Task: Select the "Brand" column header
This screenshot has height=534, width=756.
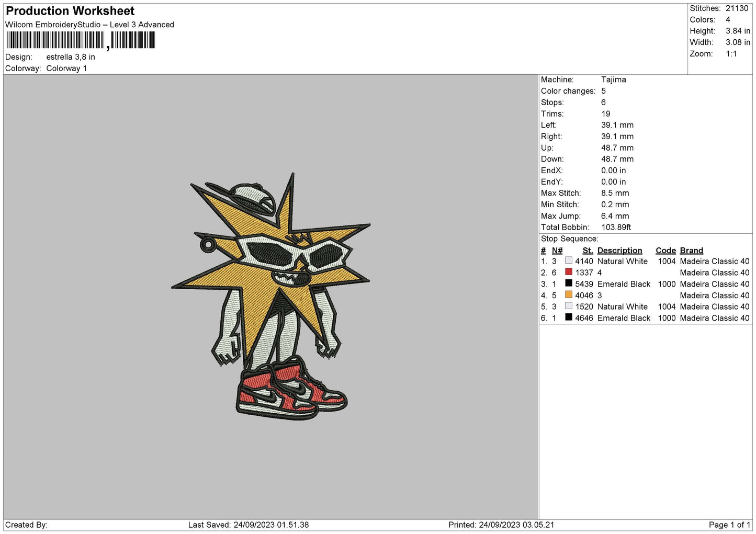Action: [691, 251]
